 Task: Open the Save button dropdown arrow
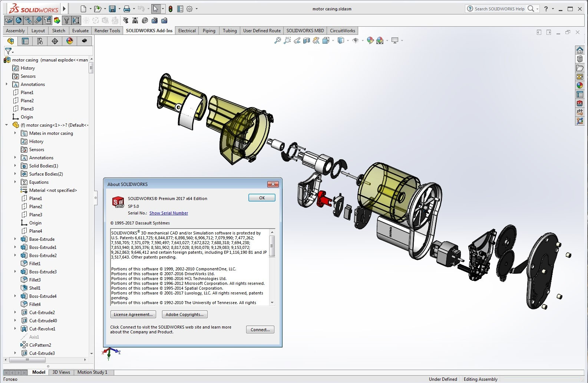(119, 9)
